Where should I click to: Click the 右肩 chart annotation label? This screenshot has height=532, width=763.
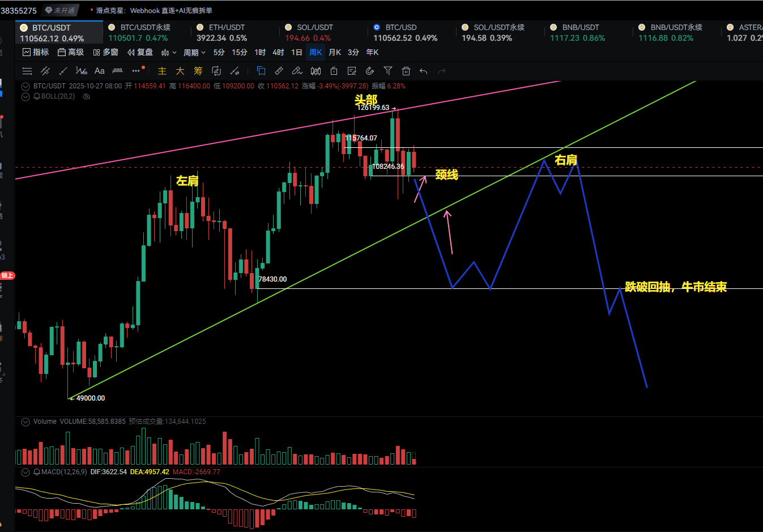tap(566, 160)
